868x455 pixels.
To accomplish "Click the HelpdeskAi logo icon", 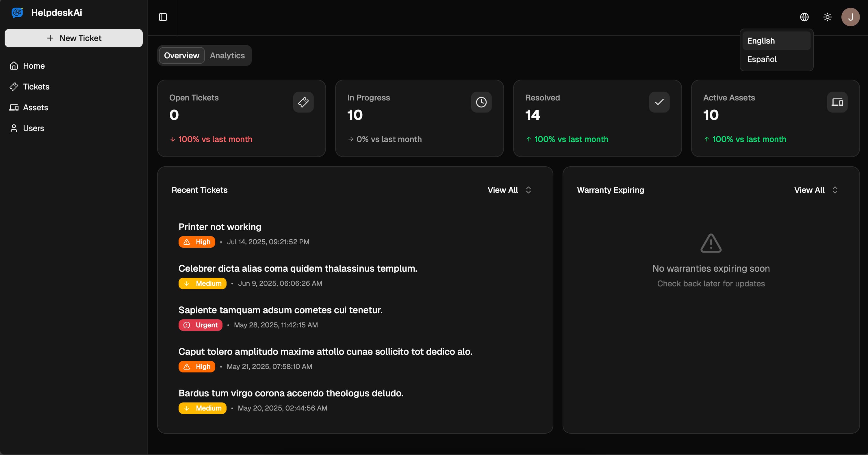I will pyautogui.click(x=18, y=12).
